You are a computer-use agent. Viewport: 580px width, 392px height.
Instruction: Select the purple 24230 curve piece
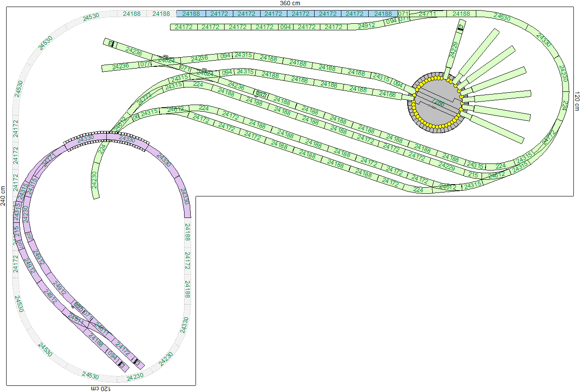coord(25,213)
